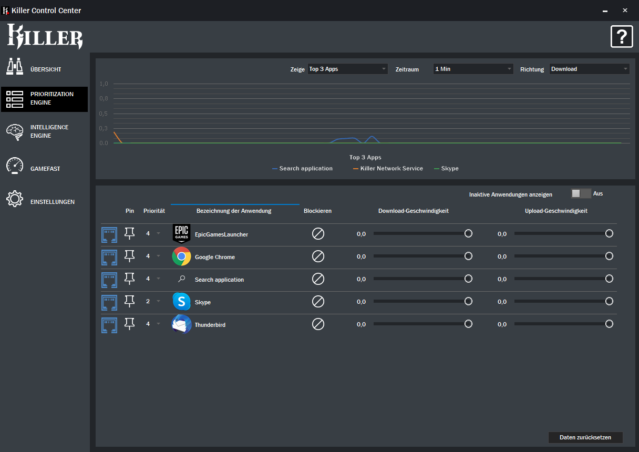Sort by the Bezeichnung der Anwendung column header

[235, 211]
